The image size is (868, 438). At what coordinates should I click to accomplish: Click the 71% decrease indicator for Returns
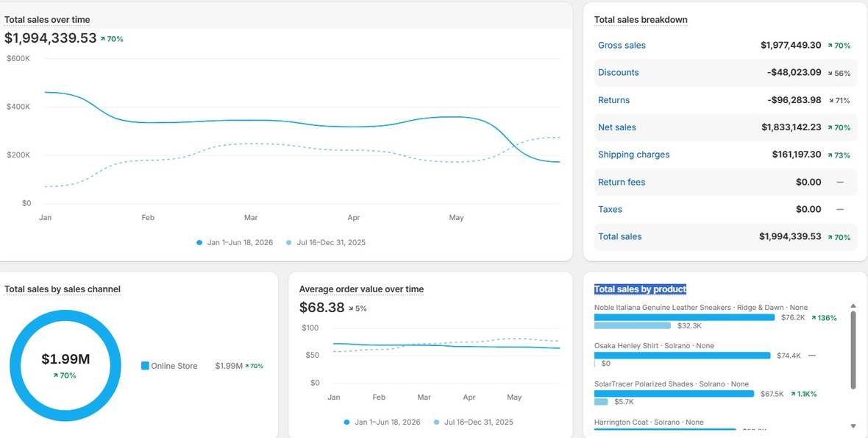[839, 101]
